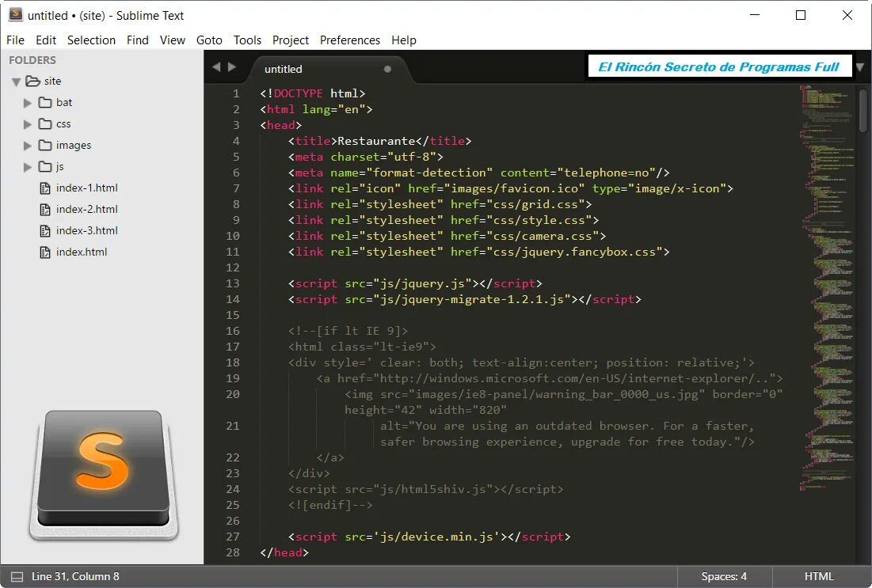Open index-2.html from the sidebar
The image size is (872, 588).
(87, 209)
